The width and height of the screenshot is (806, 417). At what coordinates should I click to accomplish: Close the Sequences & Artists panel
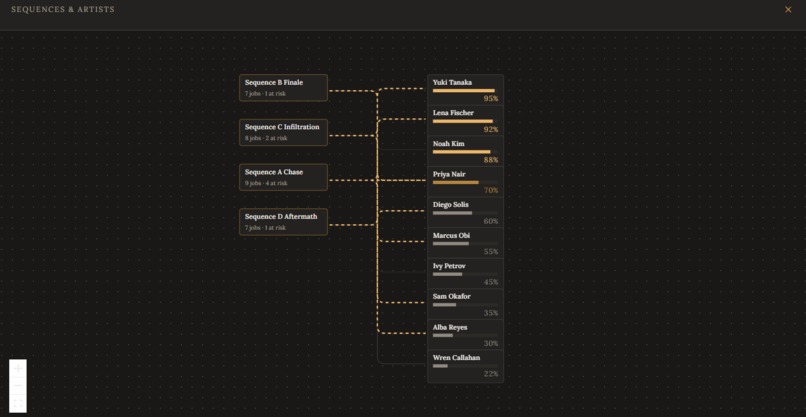click(x=787, y=9)
